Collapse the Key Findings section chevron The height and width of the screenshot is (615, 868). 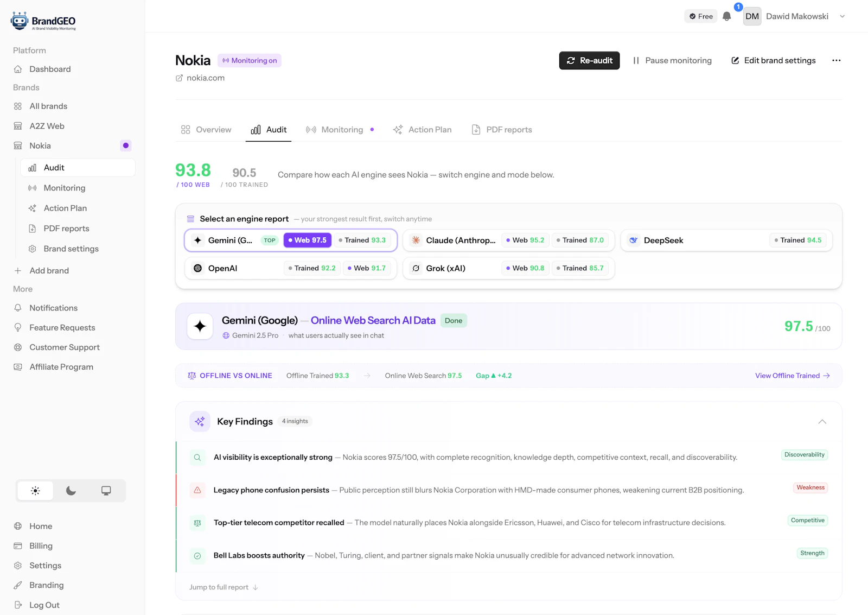point(822,422)
